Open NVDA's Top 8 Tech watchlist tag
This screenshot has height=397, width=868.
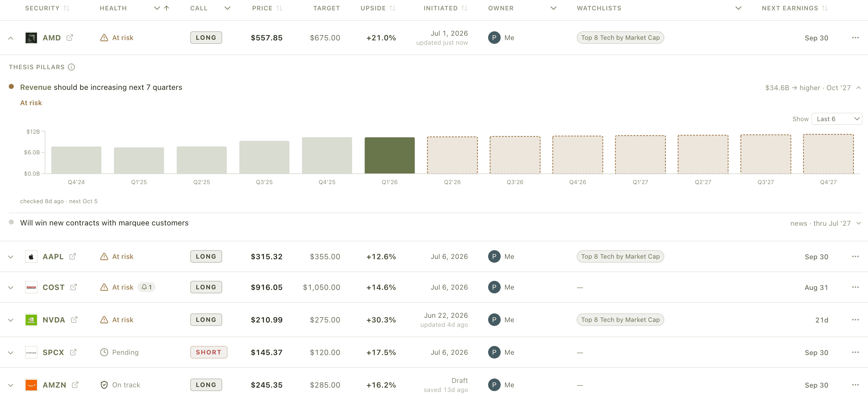pos(620,319)
